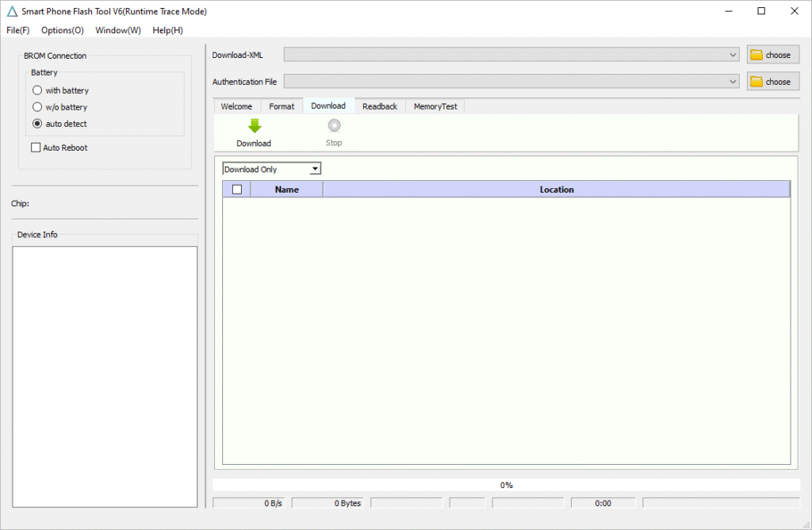Switch to the Readback tab
The width and height of the screenshot is (812, 530).
[379, 106]
